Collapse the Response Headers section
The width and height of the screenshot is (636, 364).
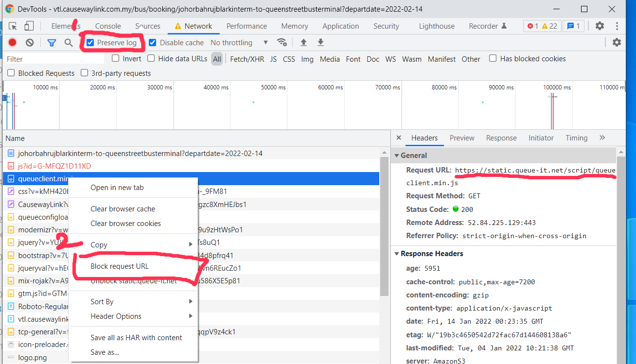pos(397,254)
